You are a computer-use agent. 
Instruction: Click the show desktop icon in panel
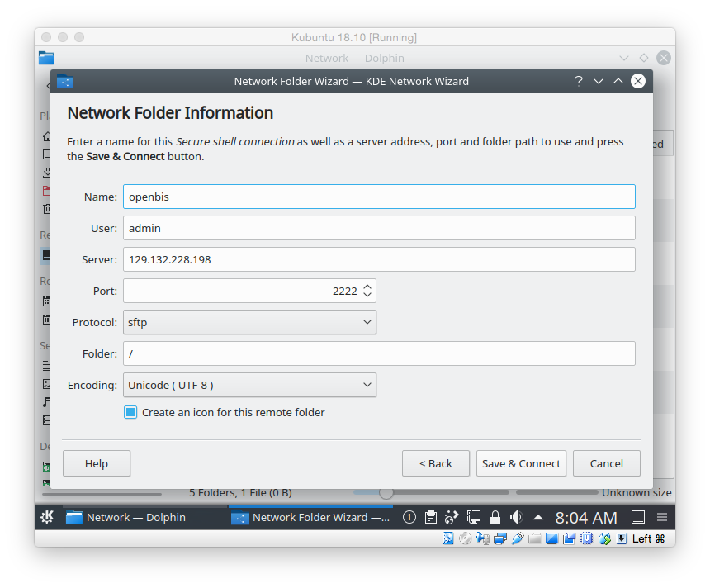click(x=638, y=517)
